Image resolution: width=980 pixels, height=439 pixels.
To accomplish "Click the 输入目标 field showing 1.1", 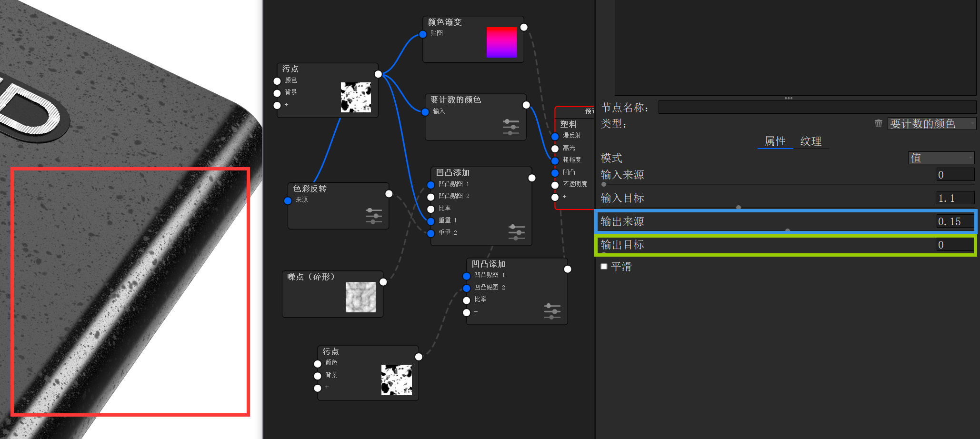I will coord(955,198).
